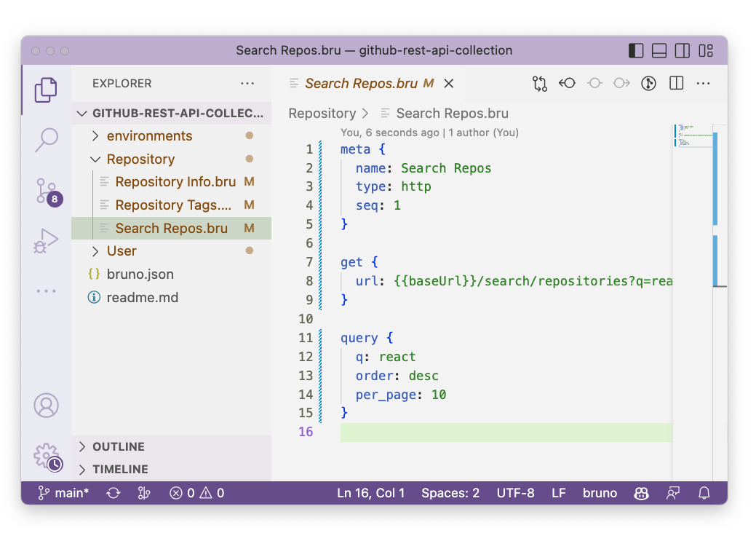Open the Run and Debug view
Image resolution: width=756 pixels, height=541 pixels.
47,240
